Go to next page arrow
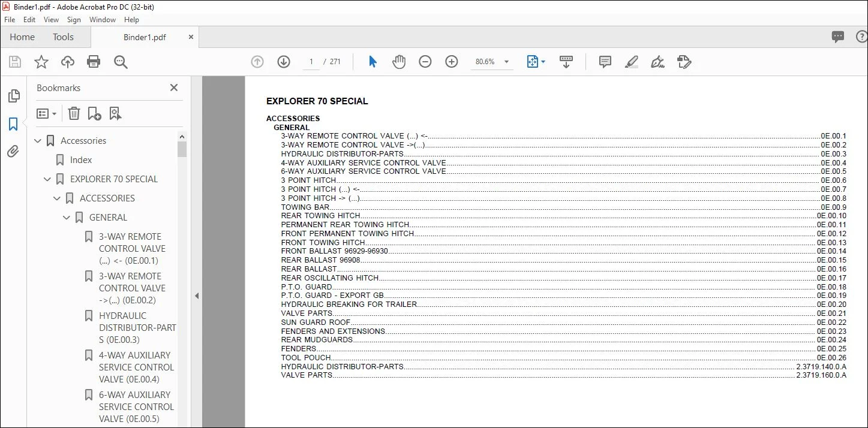868x428 pixels. click(284, 62)
